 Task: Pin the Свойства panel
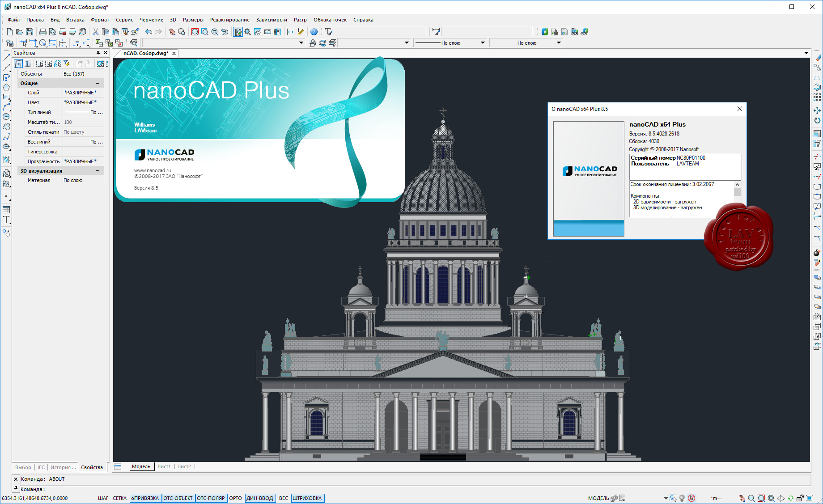(x=98, y=53)
